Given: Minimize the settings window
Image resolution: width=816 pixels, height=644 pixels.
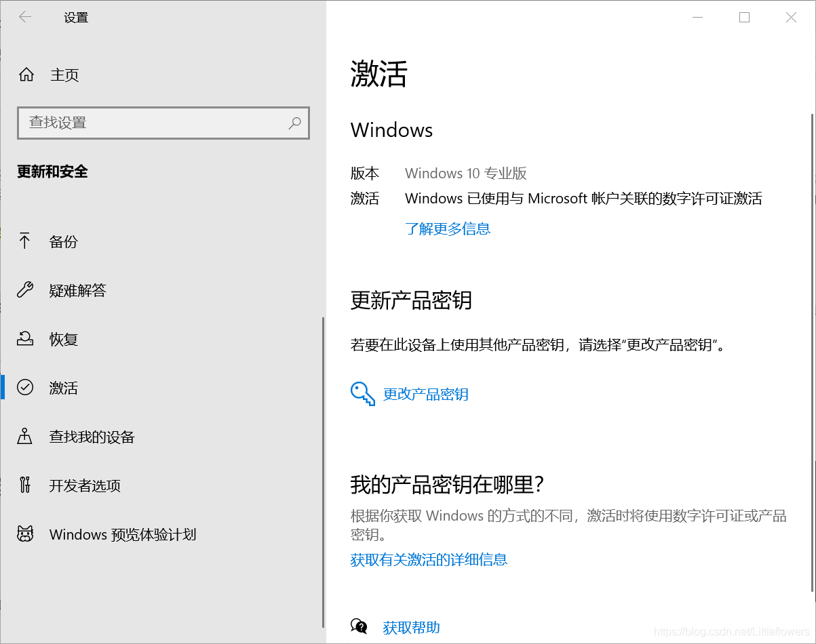Looking at the screenshot, I should pos(697,18).
